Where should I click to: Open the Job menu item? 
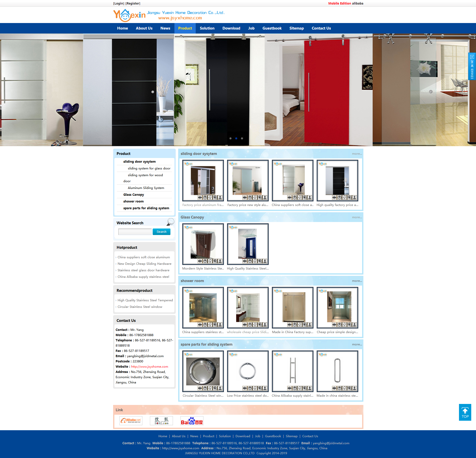point(251,28)
